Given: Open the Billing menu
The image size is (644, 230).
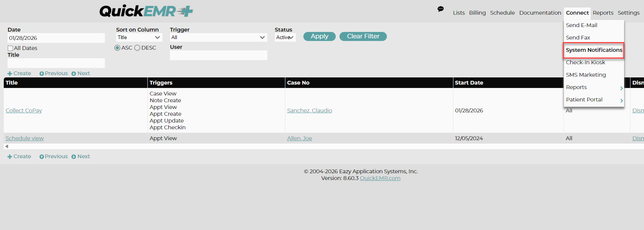Looking at the screenshot, I should pos(477,13).
